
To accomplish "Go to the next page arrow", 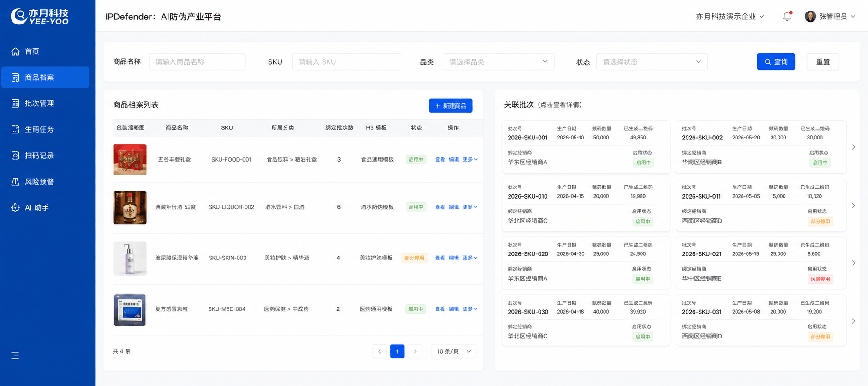I will (415, 351).
